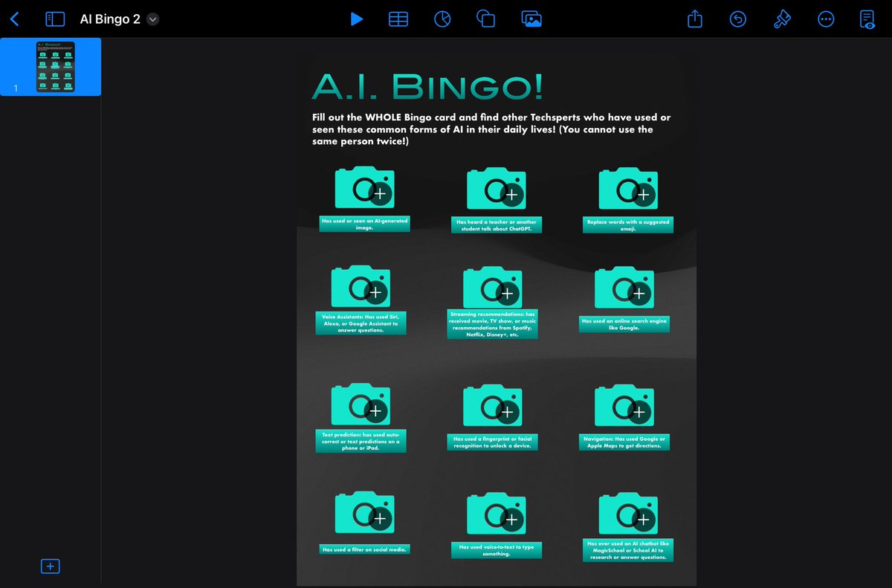Select the instructions paragraph starting 'Fill out'

[492, 129]
